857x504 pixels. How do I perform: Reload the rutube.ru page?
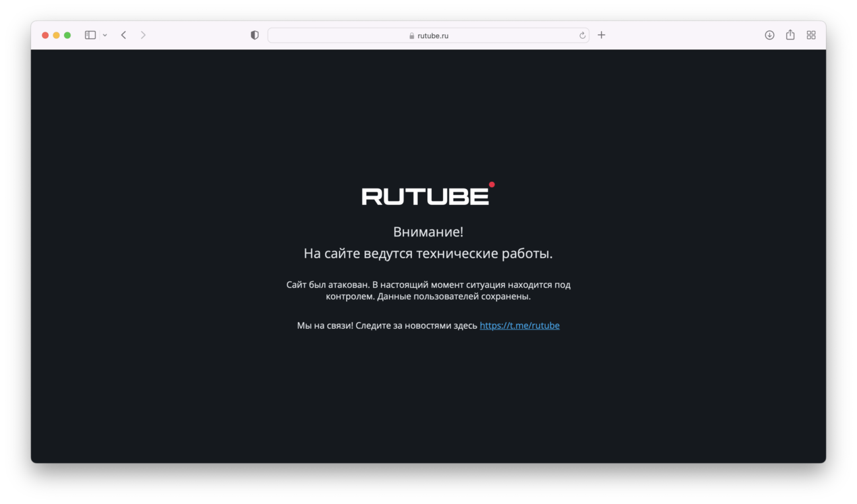click(x=582, y=35)
